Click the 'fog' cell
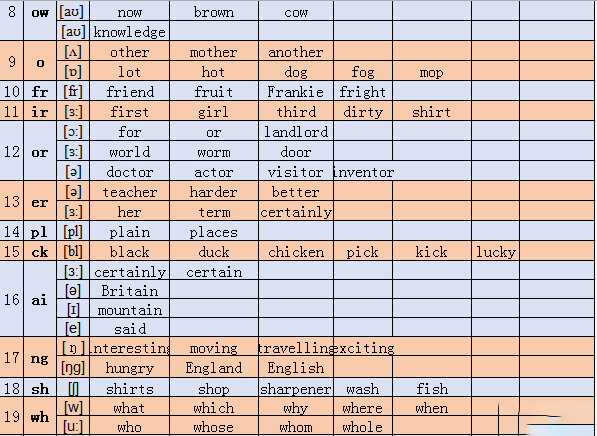 pyautogui.click(x=363, y=71)
